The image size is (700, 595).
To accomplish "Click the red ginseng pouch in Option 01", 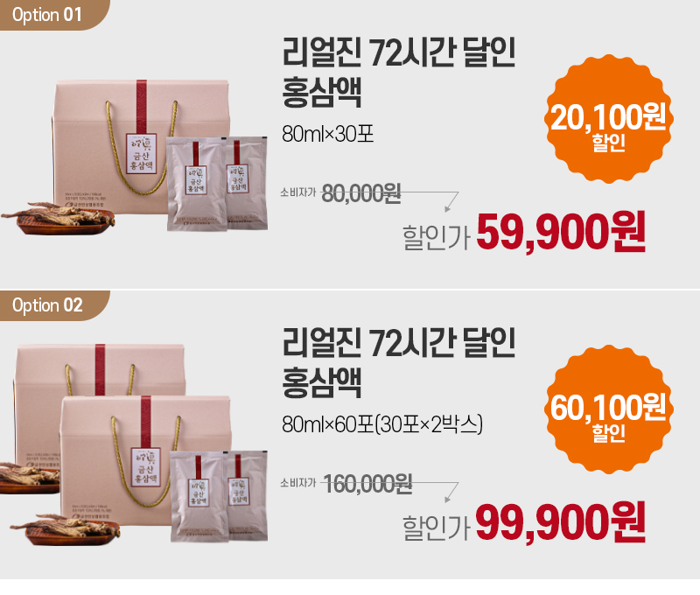I will [197, 184].
